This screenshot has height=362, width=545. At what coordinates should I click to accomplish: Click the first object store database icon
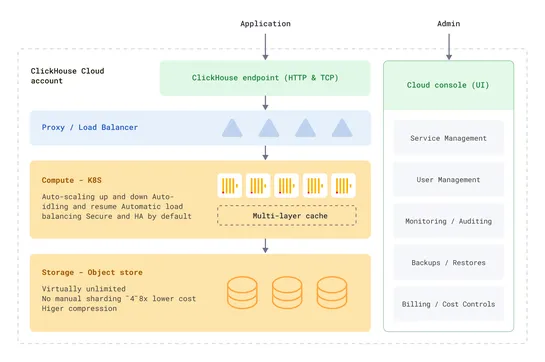pos(242,292)
